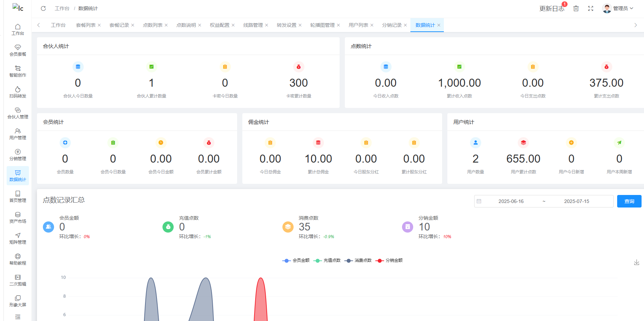Open the 更新日志 link
Viewport: 644px width, 321px height.
pyautogui.click(x=552, y=8)
